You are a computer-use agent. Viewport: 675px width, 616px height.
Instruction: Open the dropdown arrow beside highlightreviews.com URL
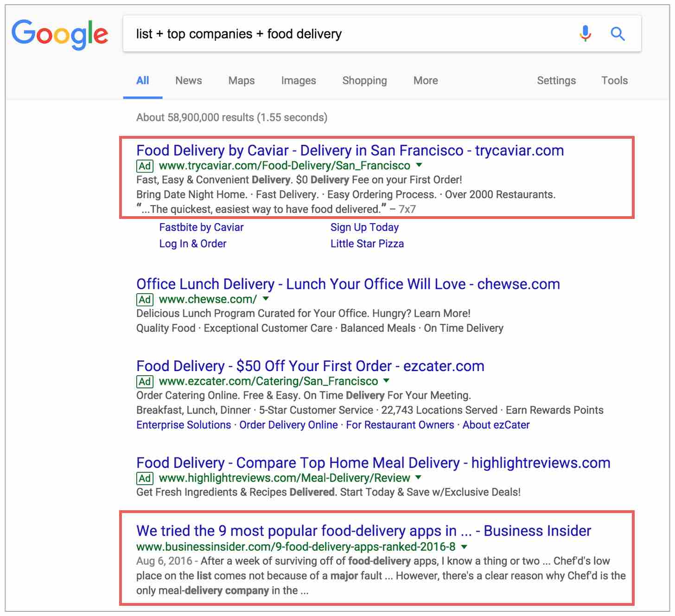coord(419,477)
